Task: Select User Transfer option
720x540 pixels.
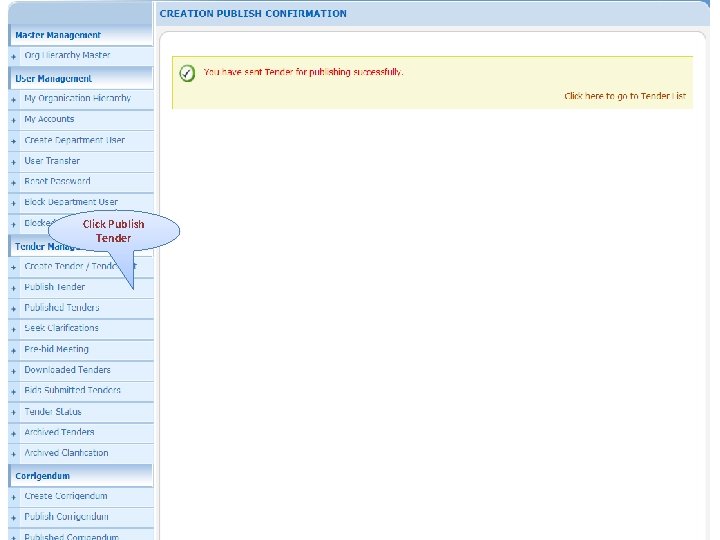Action: [52, 161]
